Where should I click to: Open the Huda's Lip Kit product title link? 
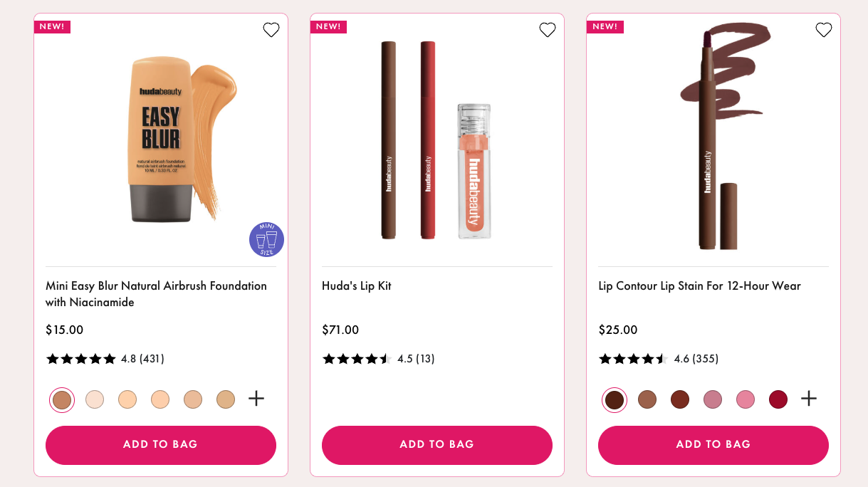pos(357,286)
